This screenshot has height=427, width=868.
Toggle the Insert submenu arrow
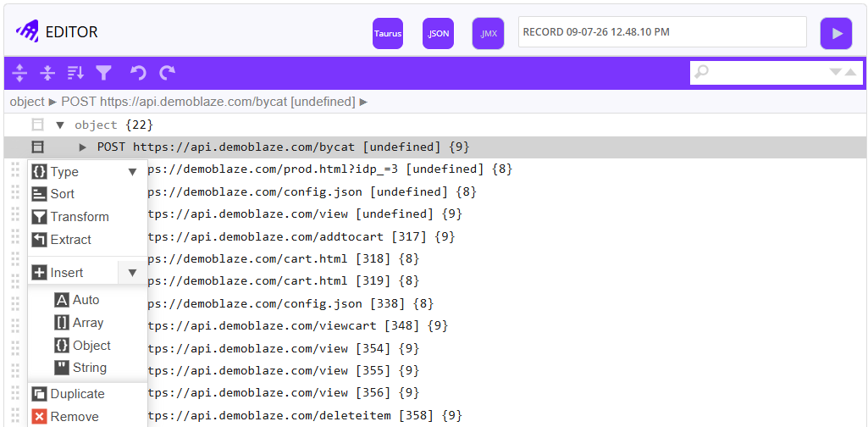coord(132,273)
